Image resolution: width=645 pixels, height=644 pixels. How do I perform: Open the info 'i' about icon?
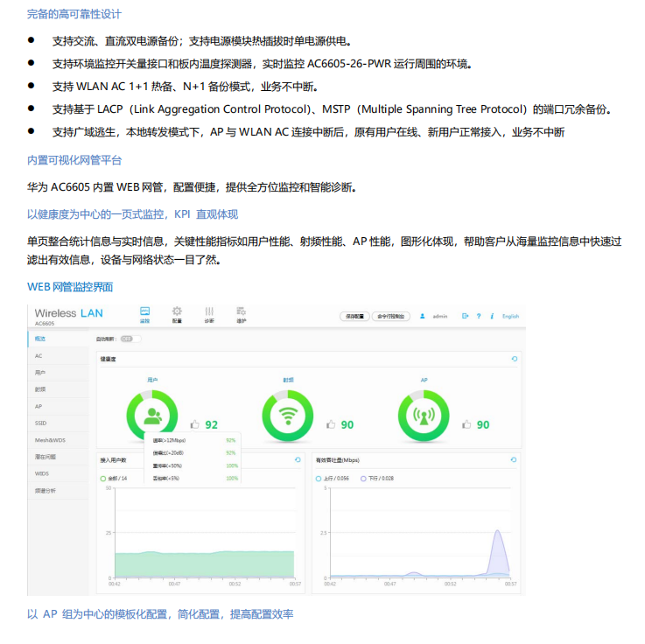pyautogui.click(x=492, y=316)
